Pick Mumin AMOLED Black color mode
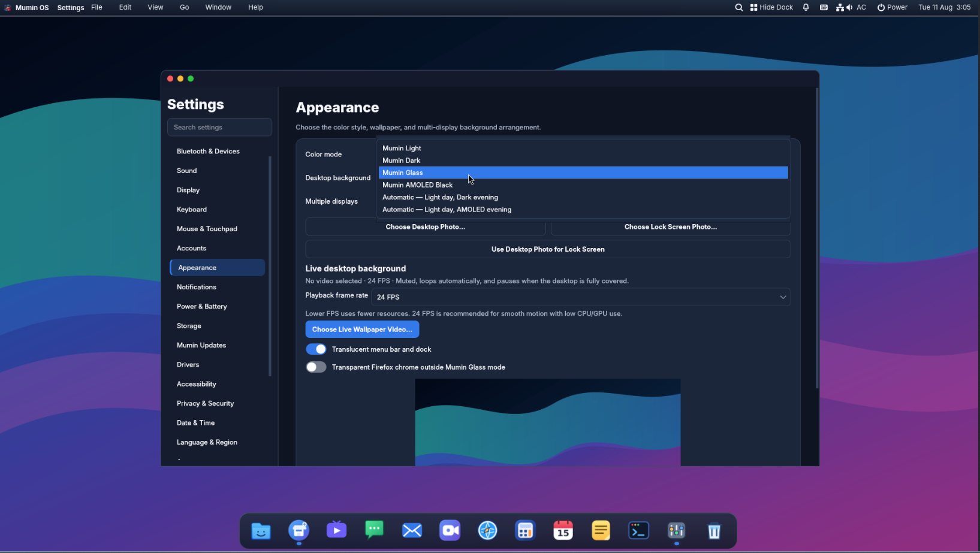 pyautogui.click(x=583, y=185)
